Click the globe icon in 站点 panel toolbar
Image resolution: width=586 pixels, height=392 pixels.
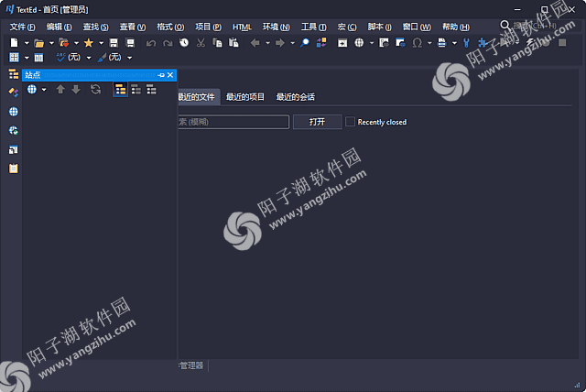pos(32,90)
